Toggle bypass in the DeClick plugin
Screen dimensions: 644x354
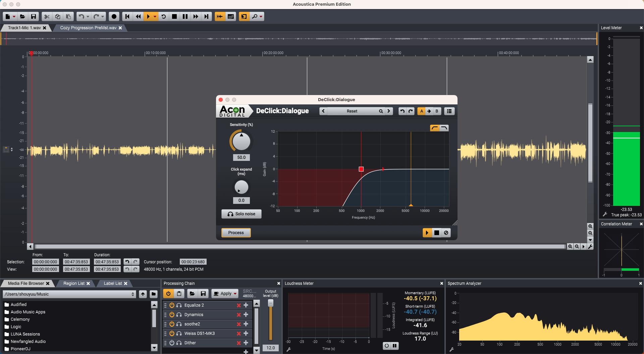click(x=446, y=233)
